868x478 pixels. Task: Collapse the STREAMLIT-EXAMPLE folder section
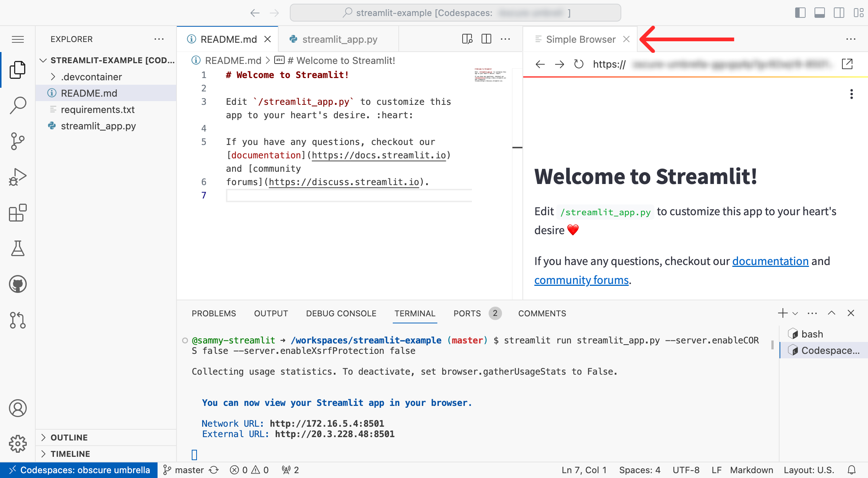pos(106,60)
